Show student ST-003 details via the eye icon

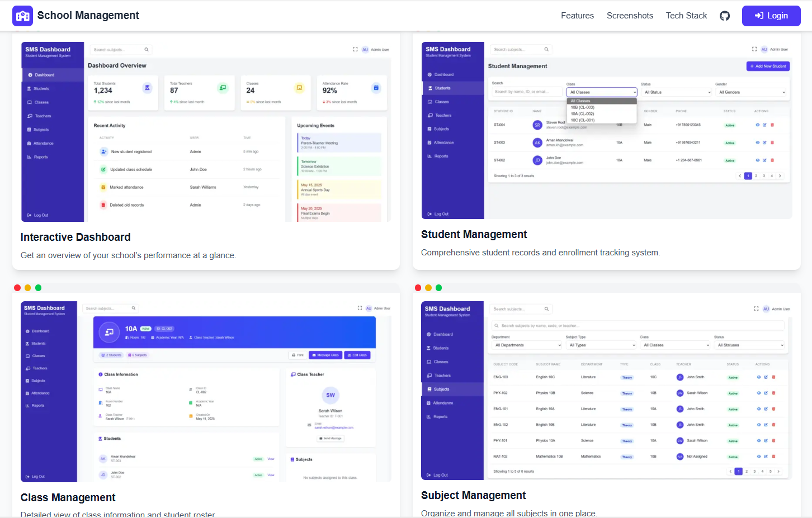[x=757, y=142]
